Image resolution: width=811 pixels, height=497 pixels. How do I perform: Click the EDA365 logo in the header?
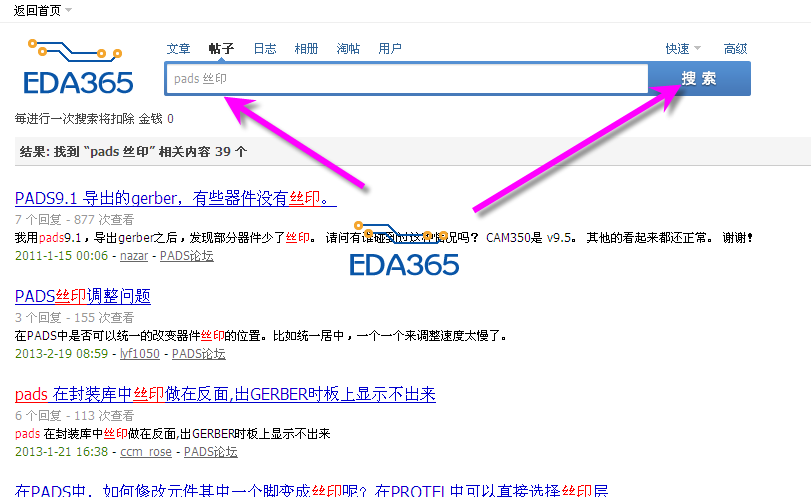click(x=78, y=67)
